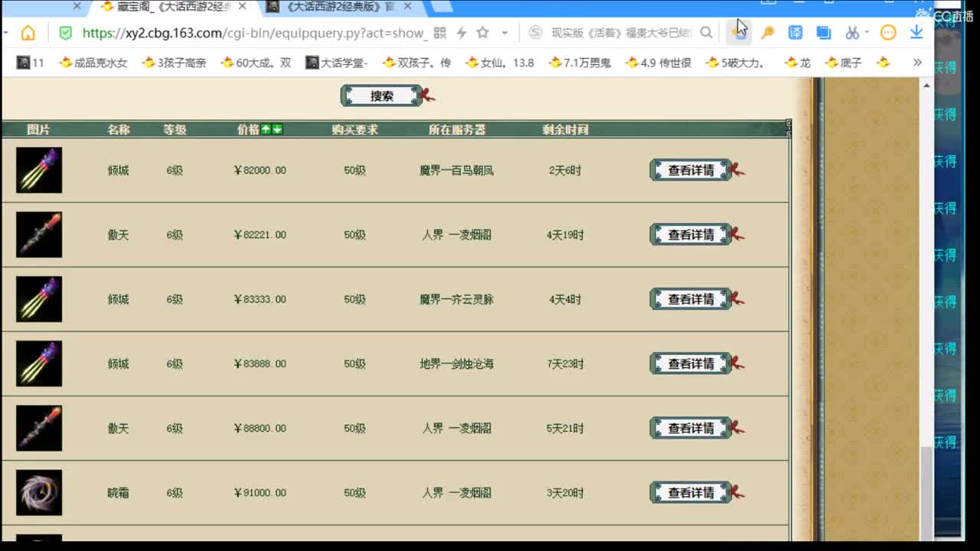The image size is (980, 551).
Task: Click the 82221 傲天 item thumbnail
Action: pyautogui.click(x=39, y=234)
